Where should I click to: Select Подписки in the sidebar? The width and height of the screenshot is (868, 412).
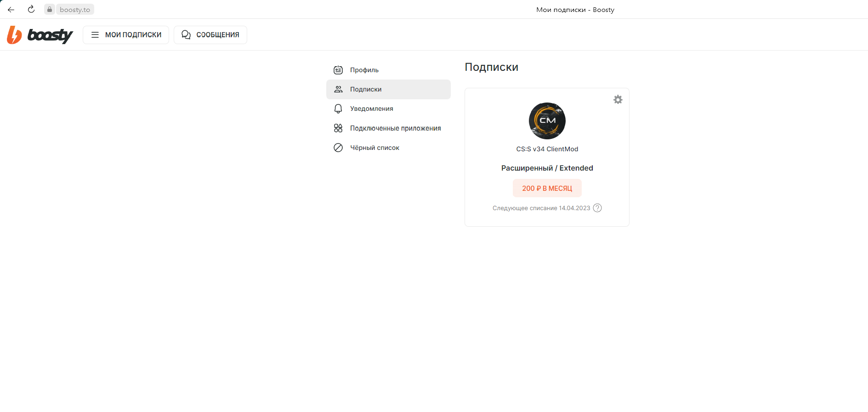tap(388, 89)
